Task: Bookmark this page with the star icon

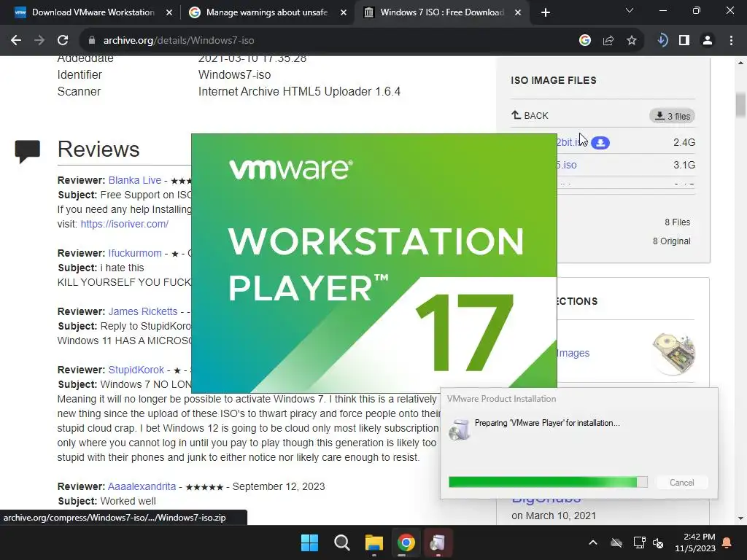Action: 631,41
